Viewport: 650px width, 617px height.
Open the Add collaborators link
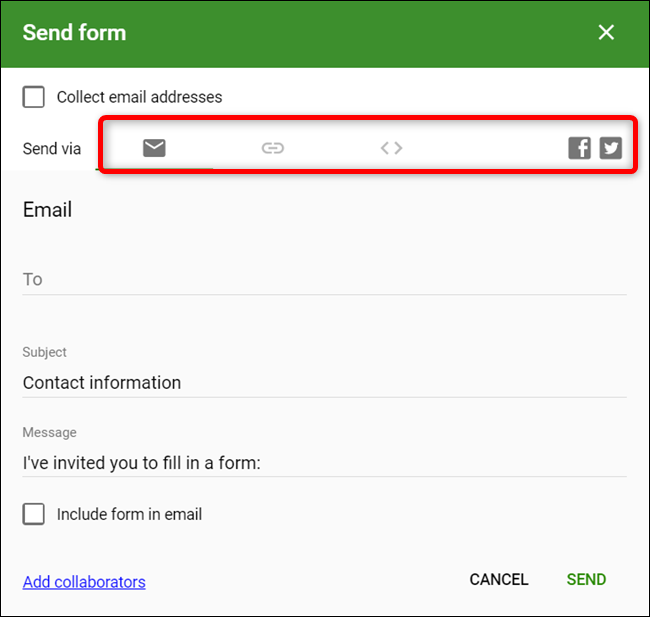click(84, 582)
